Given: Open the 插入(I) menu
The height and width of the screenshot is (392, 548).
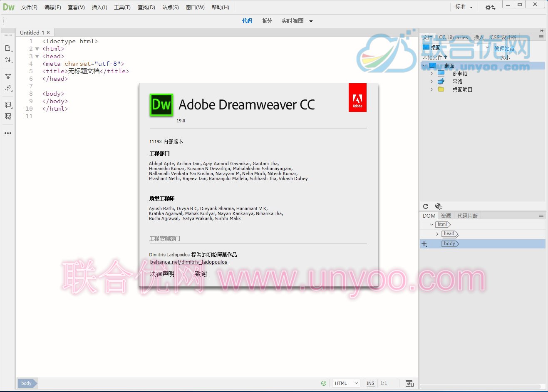Looking at the screenshot, I should click(99, 7).
